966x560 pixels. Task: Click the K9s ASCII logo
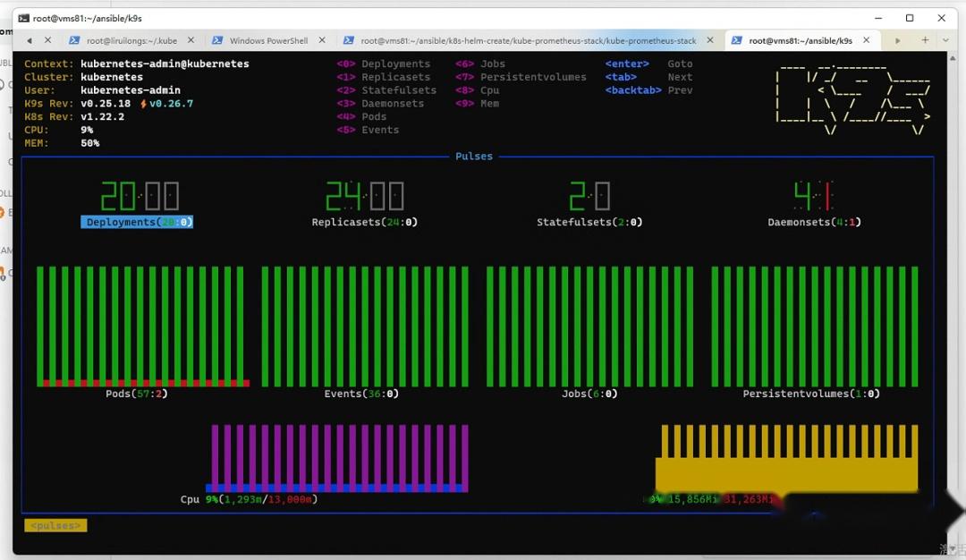click(852, 99)
